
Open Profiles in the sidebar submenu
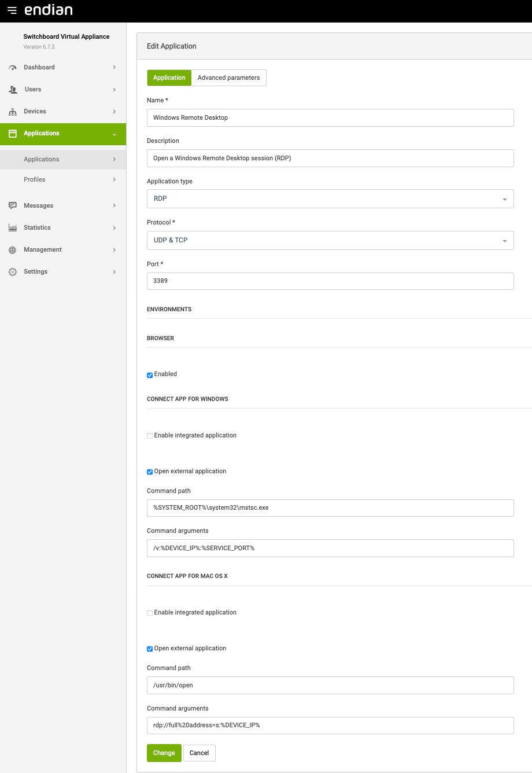(35, 180)
